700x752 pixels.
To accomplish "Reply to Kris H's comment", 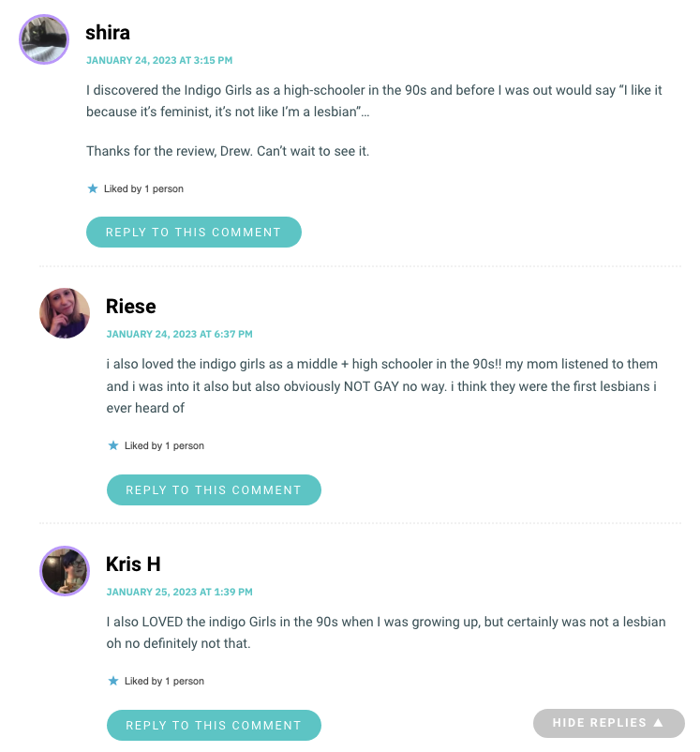I will [214, 725].
